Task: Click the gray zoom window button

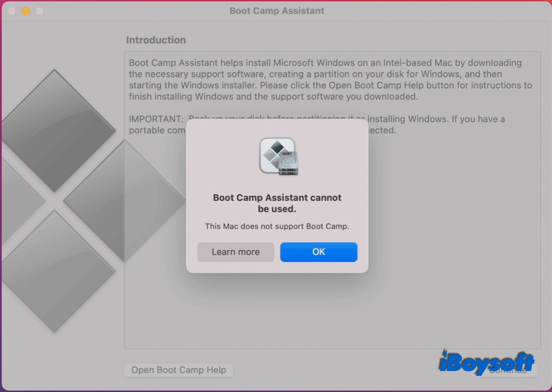Action: click(x=39, y=11)
